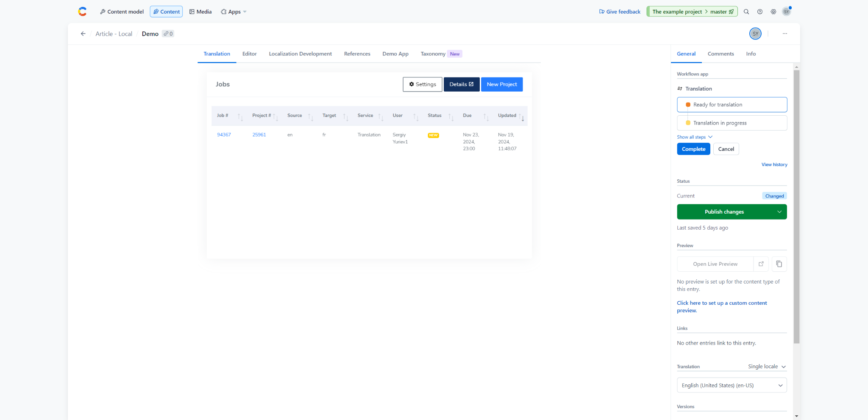
Task: Open the View history link
Action: pos(774,164)
